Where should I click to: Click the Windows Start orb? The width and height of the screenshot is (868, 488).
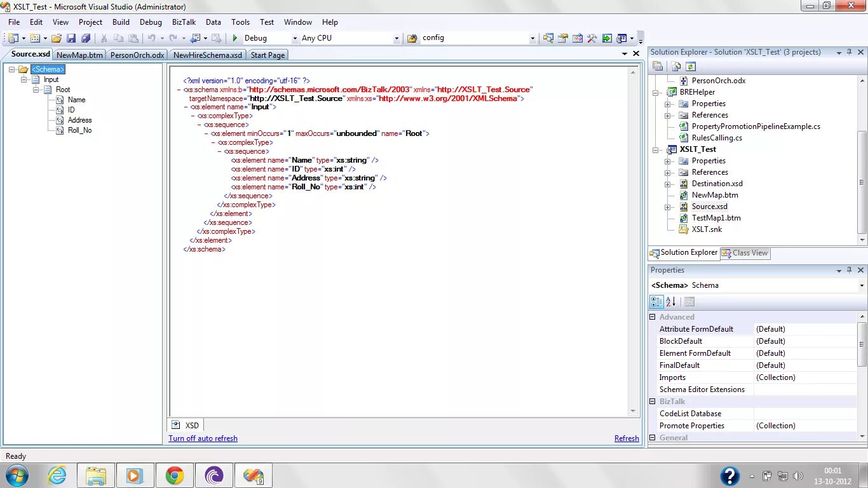(17, 475)
